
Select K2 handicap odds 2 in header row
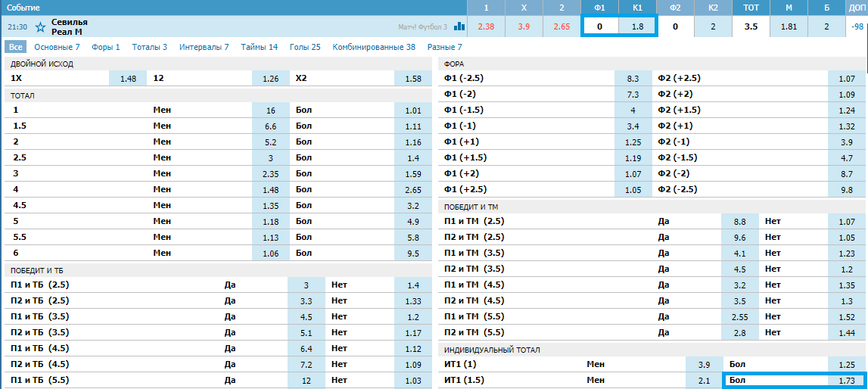click(x=713, y=26)
